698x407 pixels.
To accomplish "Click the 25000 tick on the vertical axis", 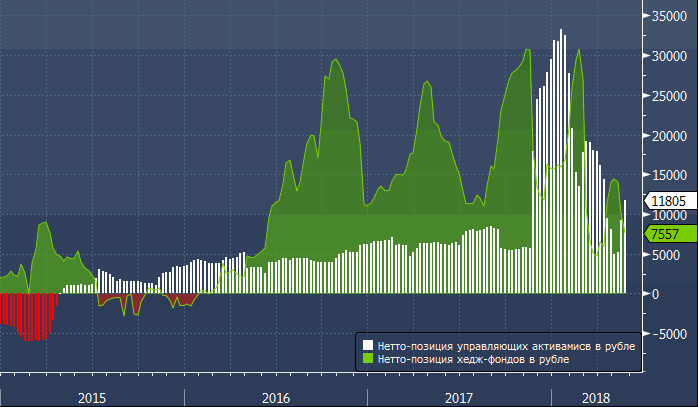I will point(669,96).
